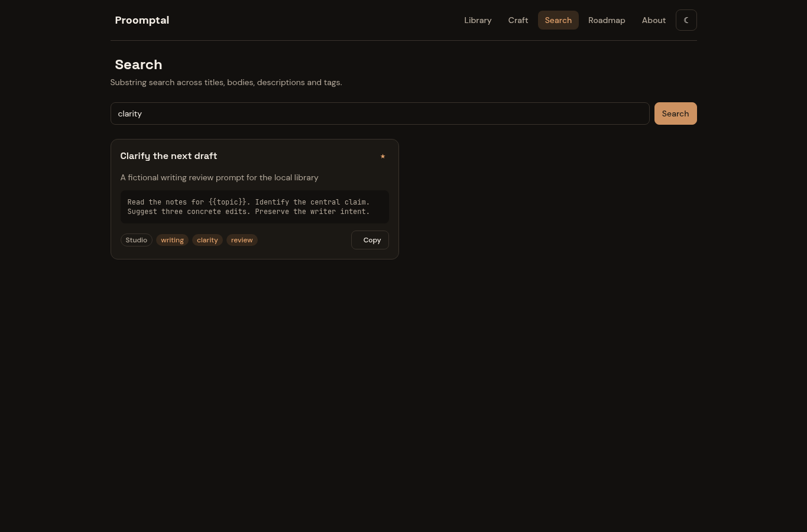The height and width of the screenshot is (532, 807).
Task: Visit the About page
Action: click(x=654, y=20)
